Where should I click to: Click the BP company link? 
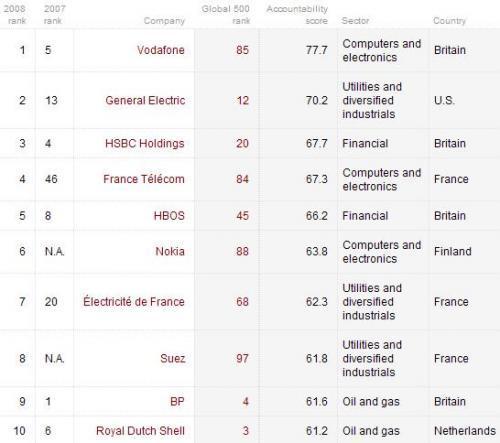(x=177, y=401)
